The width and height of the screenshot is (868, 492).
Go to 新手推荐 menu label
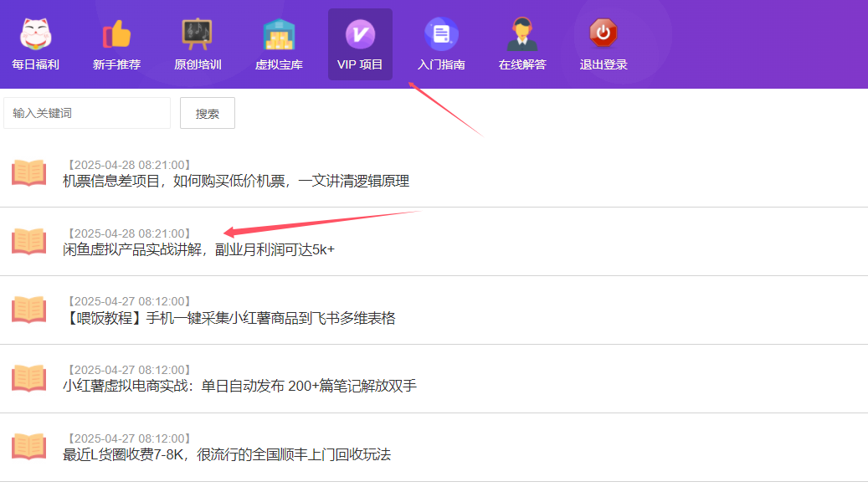coord(117,64)
